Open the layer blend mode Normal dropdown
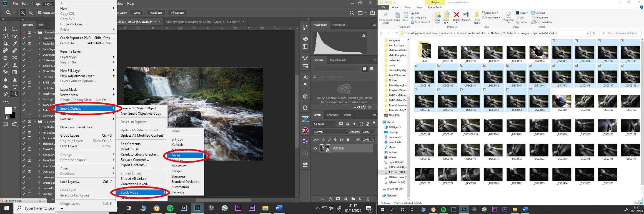This screenshot has width=644, height=214. (330, 132)
